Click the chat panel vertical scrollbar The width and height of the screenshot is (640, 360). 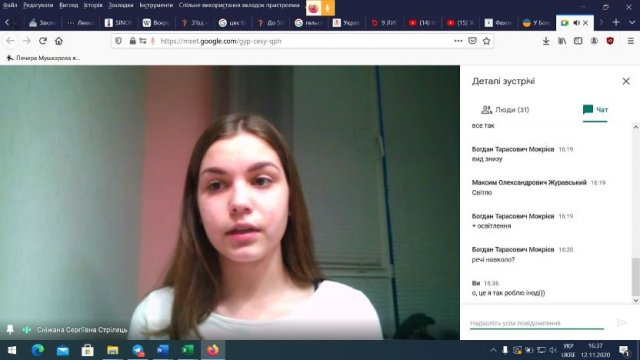pyautogui.click(x=636, y=213)
